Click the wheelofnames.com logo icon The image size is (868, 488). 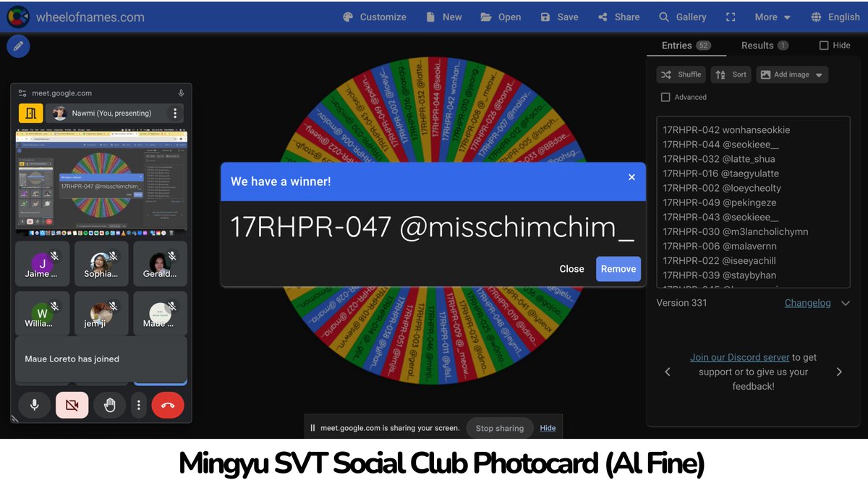18,17
